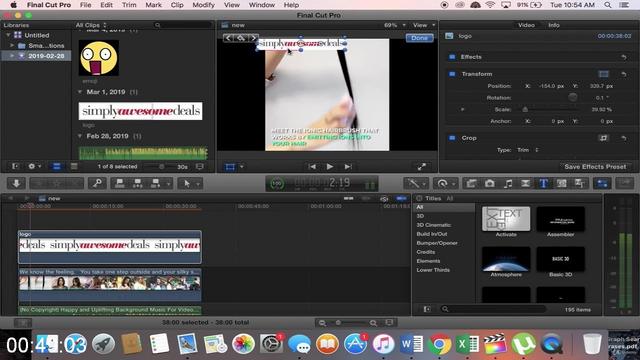Go to previous keyframe in the viewer
The image size is (640, 360).
coord(228,38)
